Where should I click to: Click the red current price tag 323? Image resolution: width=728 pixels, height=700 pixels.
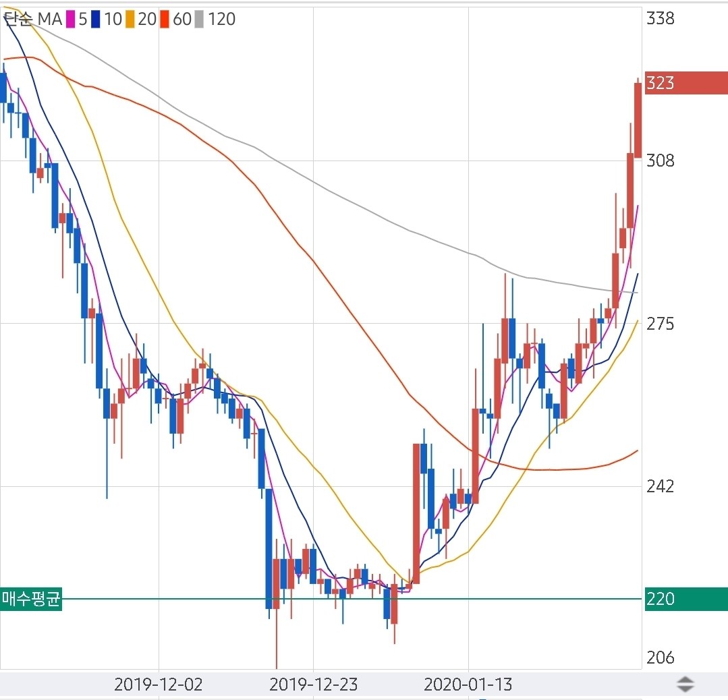685,83
